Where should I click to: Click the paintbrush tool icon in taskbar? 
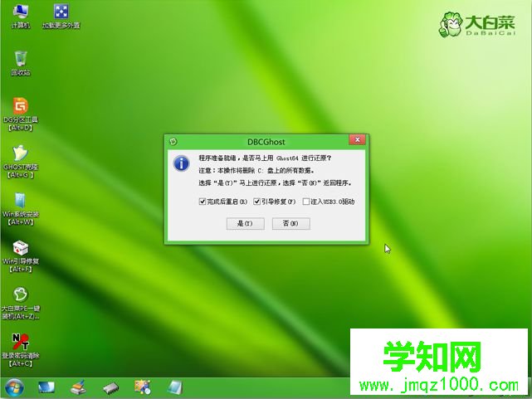pyautogui.click(x=78, y=387)
